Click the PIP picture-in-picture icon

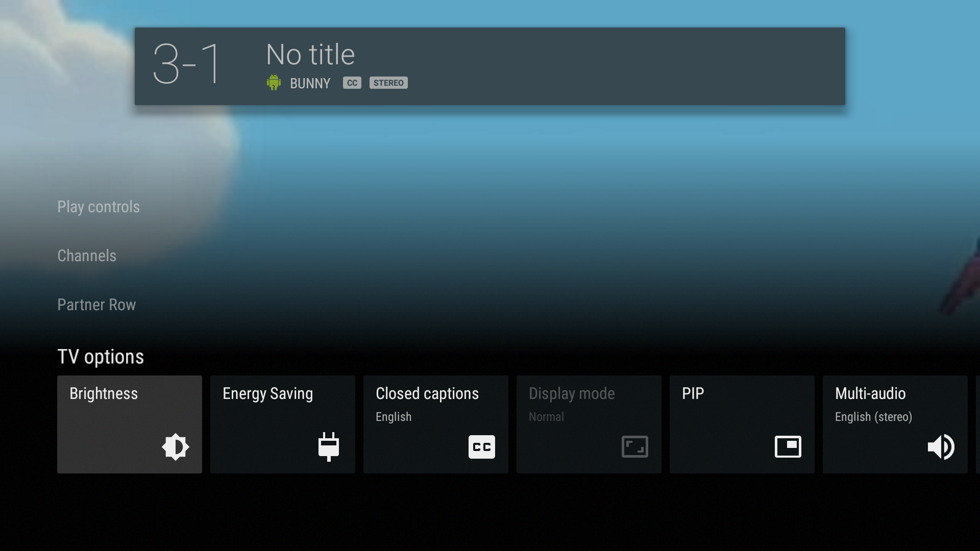tap(788, 446)
